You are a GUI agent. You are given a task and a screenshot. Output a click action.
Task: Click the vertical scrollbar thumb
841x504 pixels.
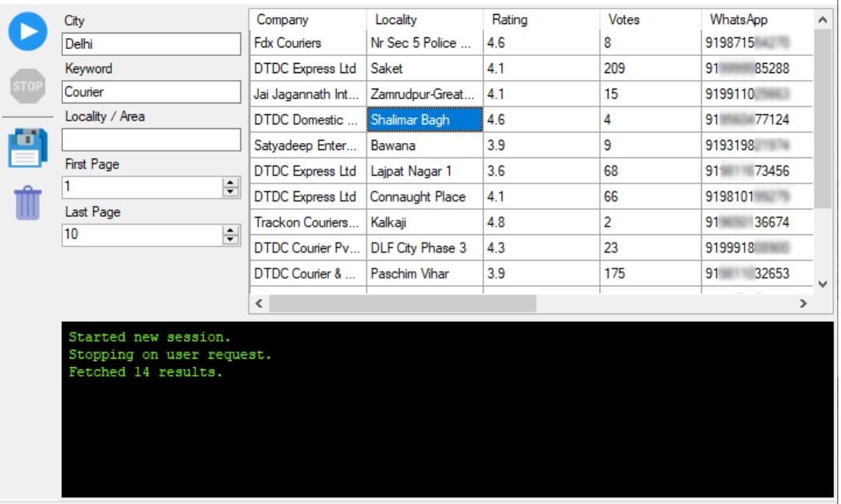(x=823, y=118)
